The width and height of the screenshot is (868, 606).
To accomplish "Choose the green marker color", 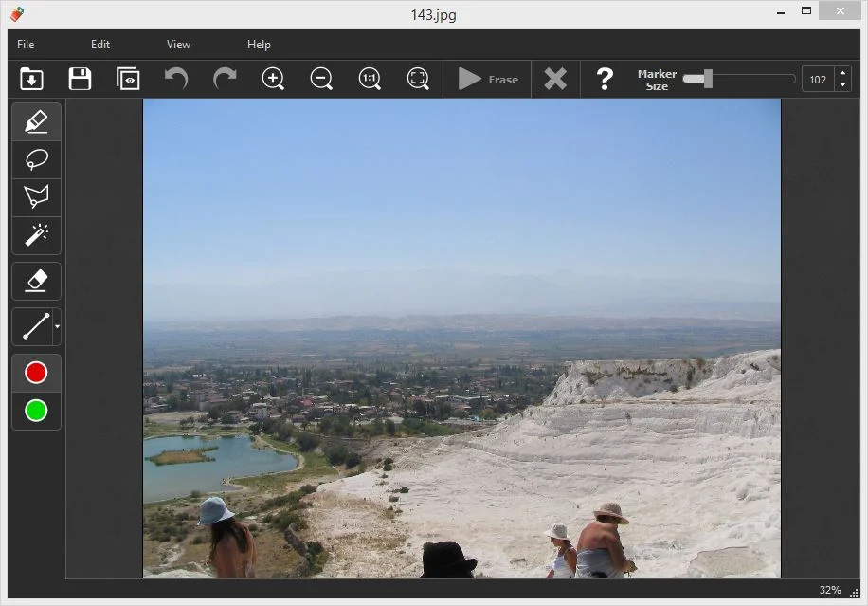I will [36, 411].
